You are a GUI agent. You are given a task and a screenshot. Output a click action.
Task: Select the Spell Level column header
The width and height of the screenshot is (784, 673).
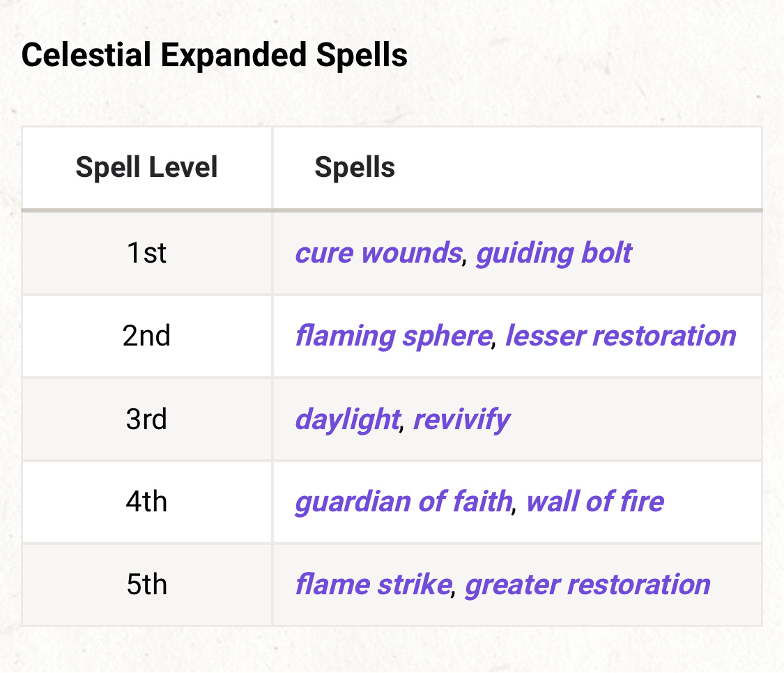click(x=146, y=168)
